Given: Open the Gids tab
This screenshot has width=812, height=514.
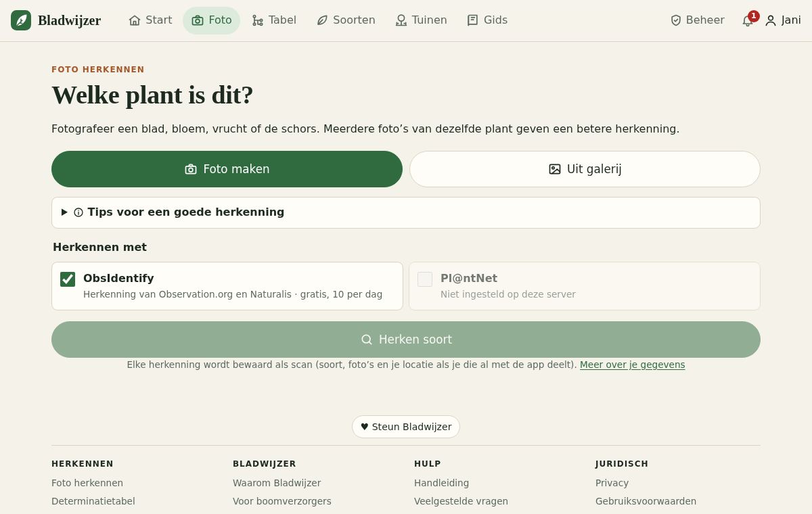Looking at the screenshot, I should 487,20.
